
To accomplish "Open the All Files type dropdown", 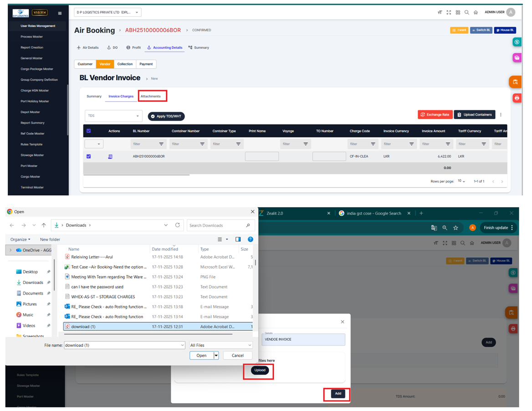I will tap(220, 345).
